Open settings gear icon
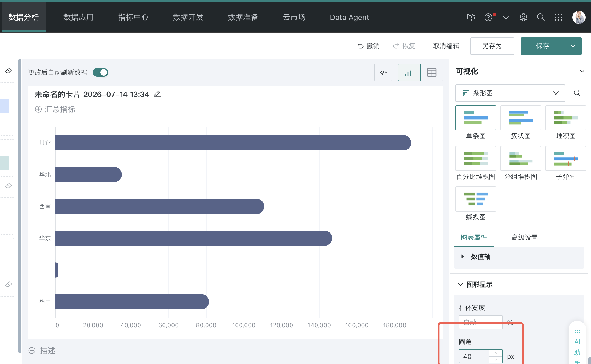This screenshot has width=591, height=364. 524,17
